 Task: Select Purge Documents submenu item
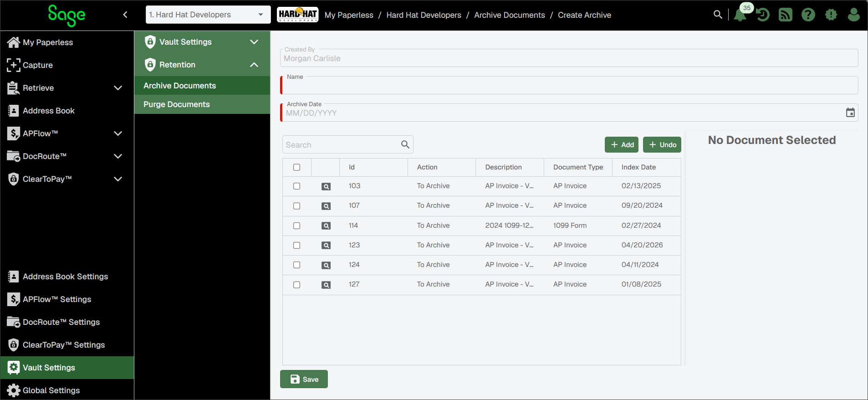coord(202,104)
